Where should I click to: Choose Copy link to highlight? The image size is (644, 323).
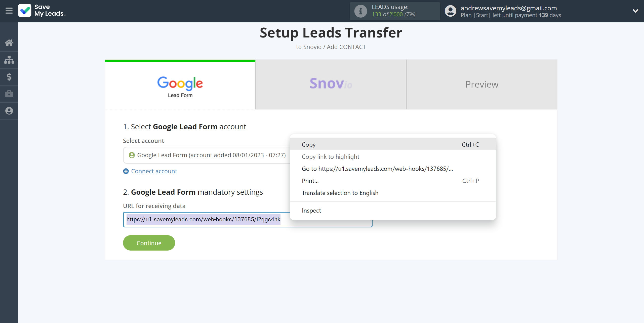click(393, 156)
